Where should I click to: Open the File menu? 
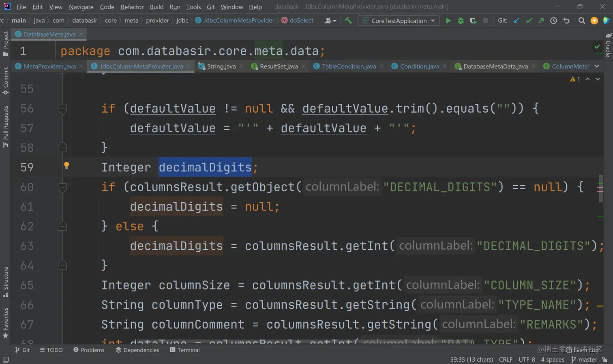point(21,7)
